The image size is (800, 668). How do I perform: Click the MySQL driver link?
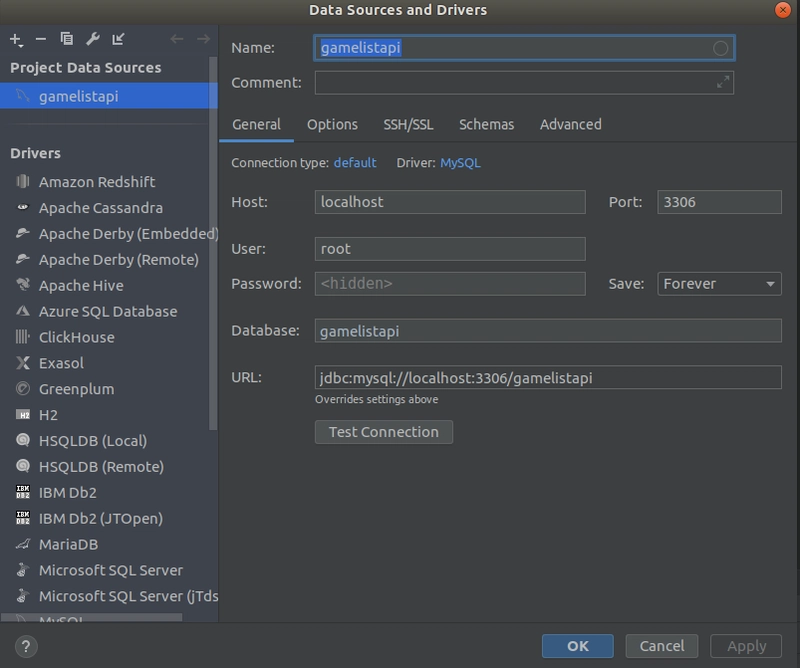460,163
